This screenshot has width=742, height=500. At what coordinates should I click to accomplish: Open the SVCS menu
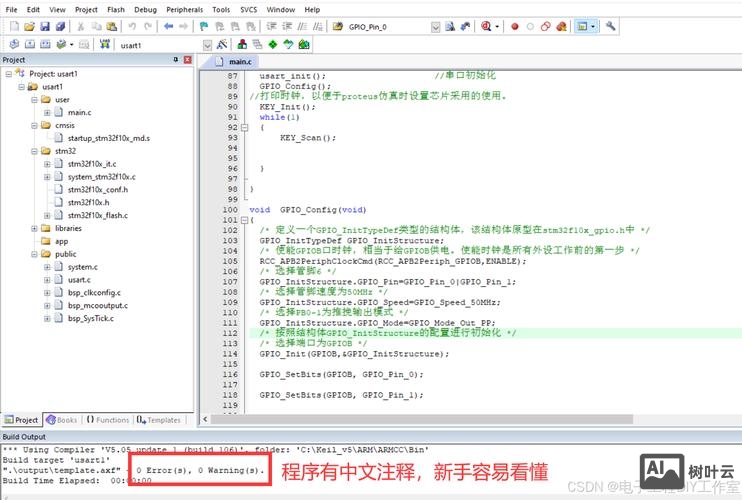248,9
